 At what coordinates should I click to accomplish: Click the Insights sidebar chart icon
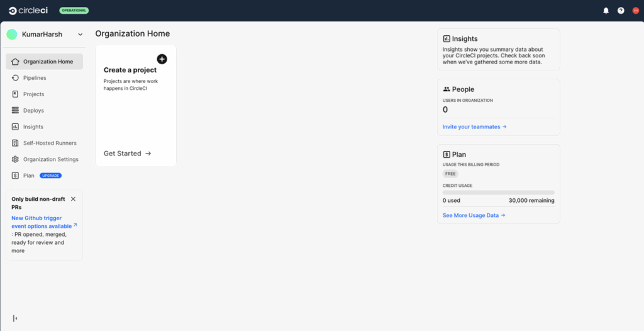[15, 126]
